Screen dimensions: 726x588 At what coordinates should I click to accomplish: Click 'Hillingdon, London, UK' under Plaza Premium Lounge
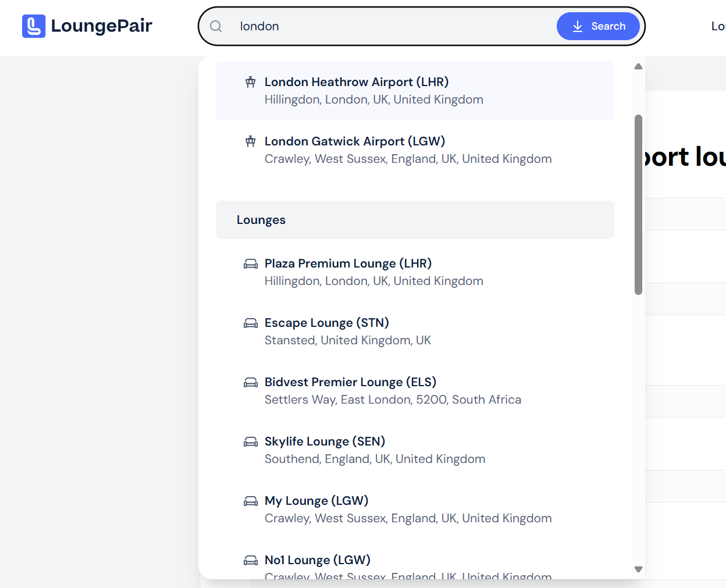[374, 281]
